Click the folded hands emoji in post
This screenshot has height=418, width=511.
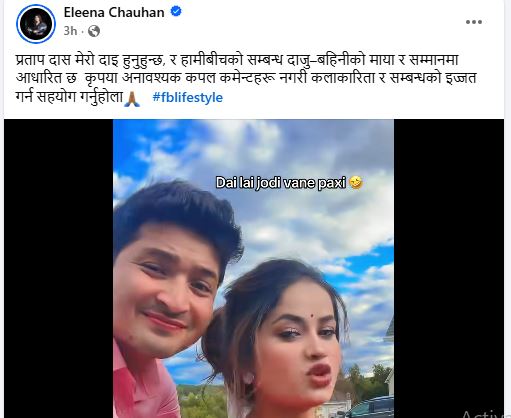click(x=132, y=99)
